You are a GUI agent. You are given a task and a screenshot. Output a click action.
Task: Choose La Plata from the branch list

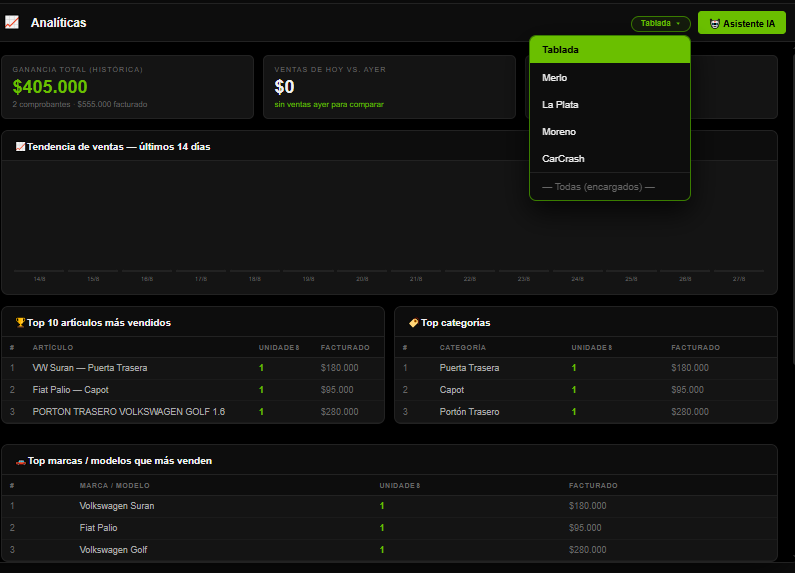[610, 104]
